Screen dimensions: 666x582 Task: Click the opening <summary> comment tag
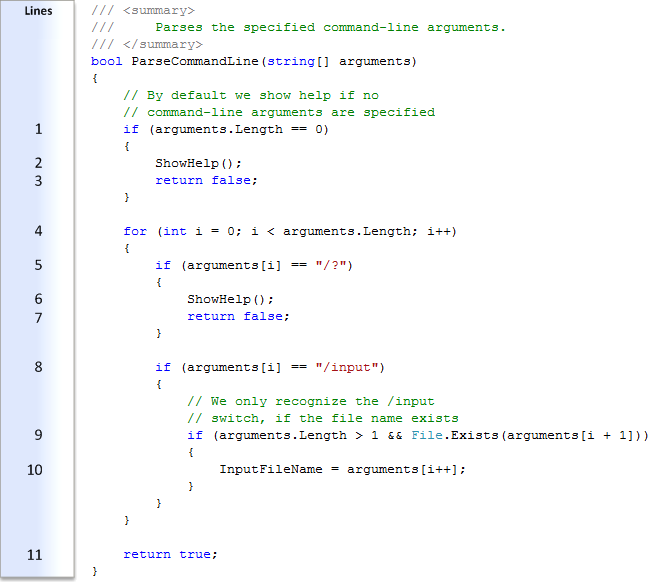click(x=159, y=11)
